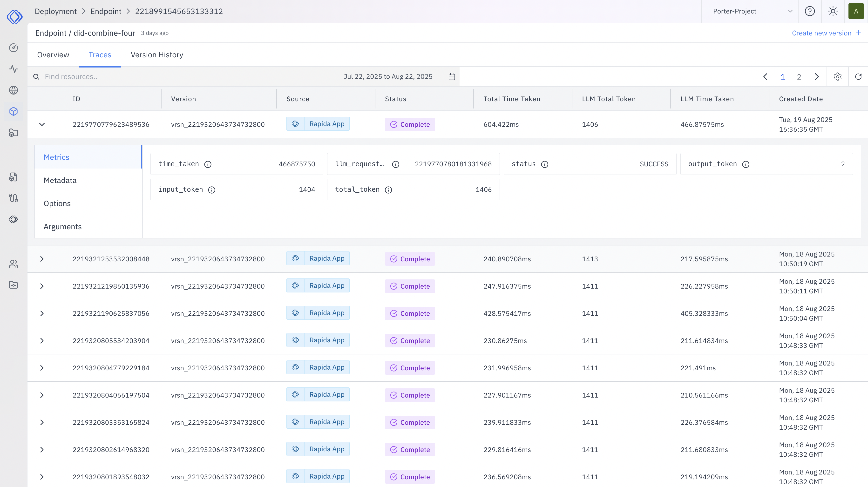Click the help question mark icon
The image size is (868, 487).
810,11
